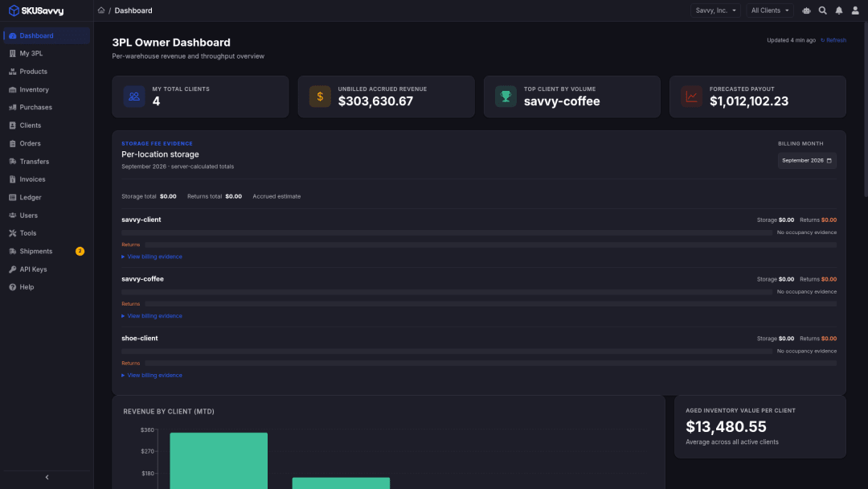The image size is (868, 489).
Task: Open Inventory in the sidebar
Action: (47, 90)
